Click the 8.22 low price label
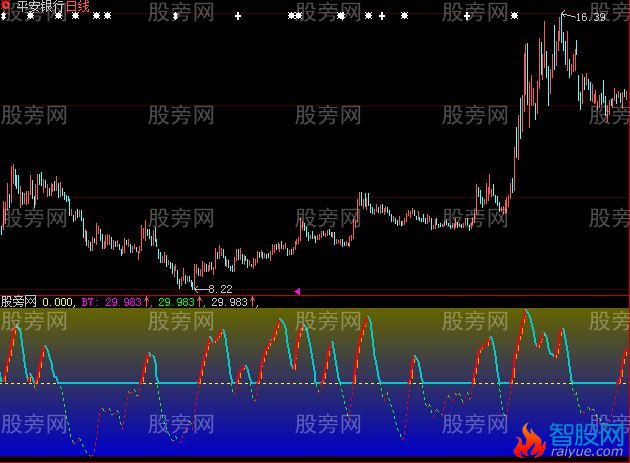The height and width of the screenshot is (463, 630). click(x=220, y=289)
